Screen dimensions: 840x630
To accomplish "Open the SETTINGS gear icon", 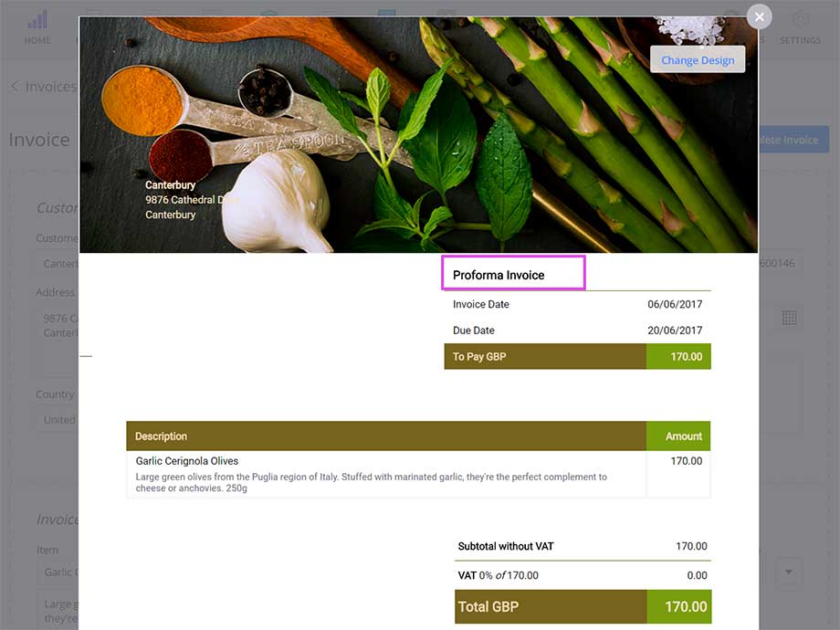I will [x=800, y=20].
